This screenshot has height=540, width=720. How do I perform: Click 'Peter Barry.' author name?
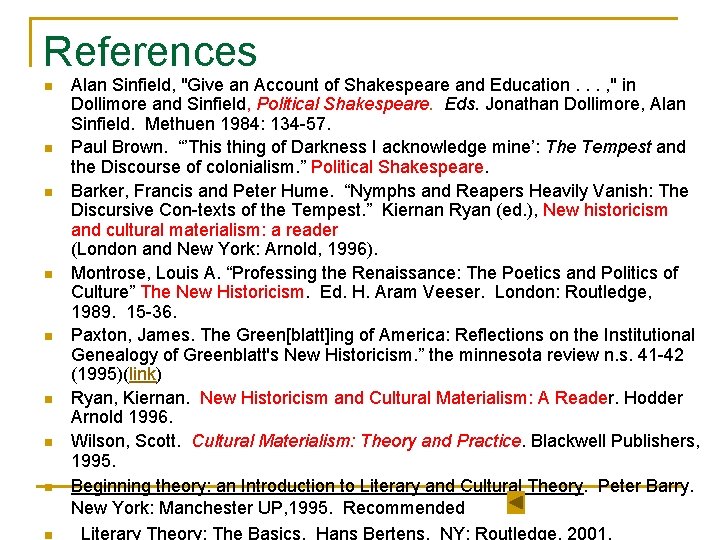pos(646,486)
